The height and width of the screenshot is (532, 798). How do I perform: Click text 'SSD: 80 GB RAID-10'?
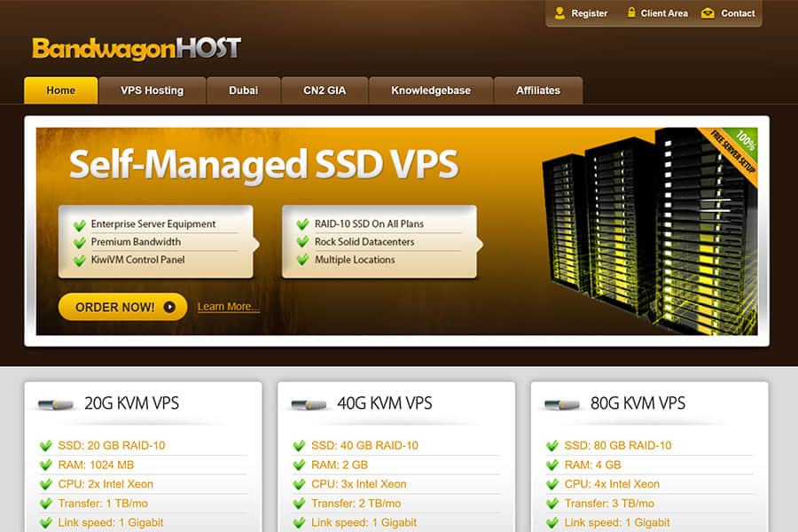click(x=618, y=445)
